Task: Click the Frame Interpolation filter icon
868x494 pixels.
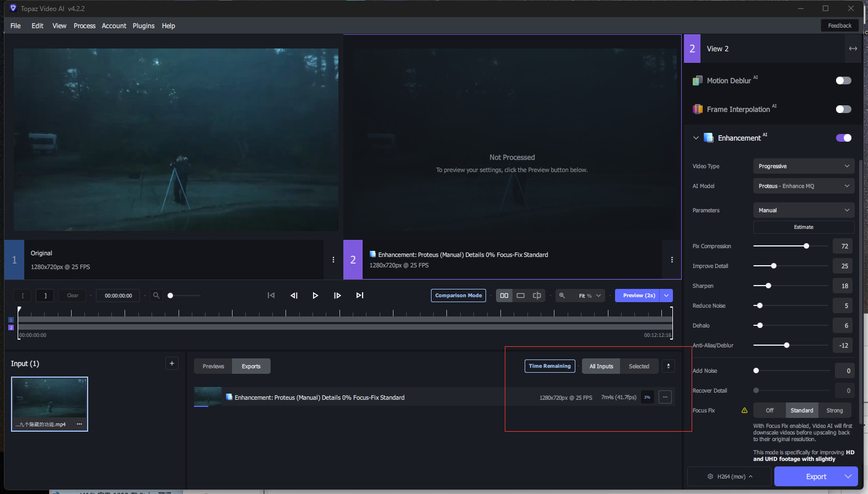Action: point(698,109)
